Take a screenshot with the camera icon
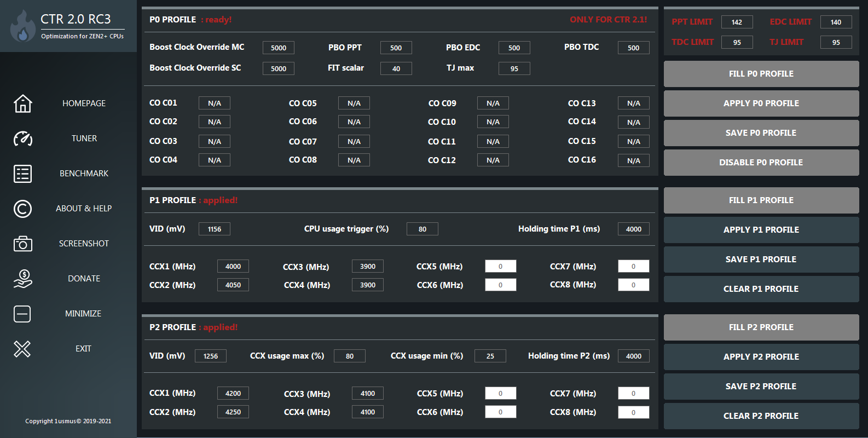 click(22, 244)
